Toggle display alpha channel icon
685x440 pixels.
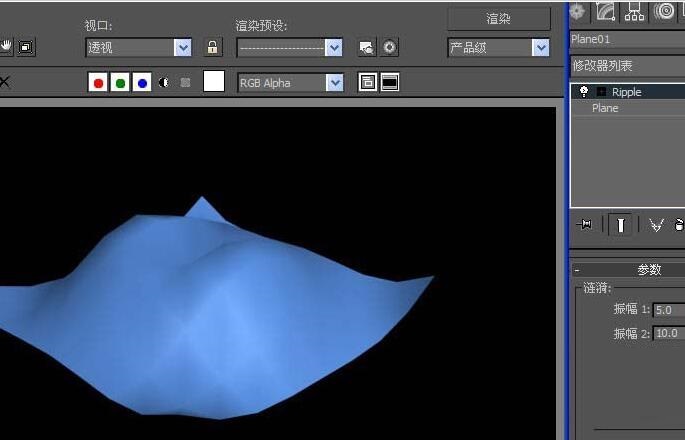pyautogui.click(x=164, y=82)
